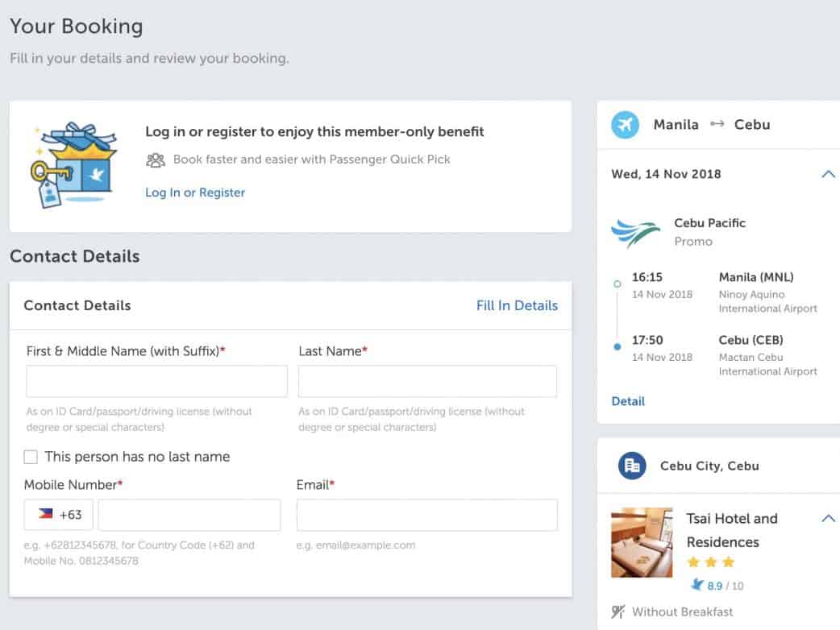Click the blue airplane flight icon
The width and height of the screenshot is (840, 630).
625,125
